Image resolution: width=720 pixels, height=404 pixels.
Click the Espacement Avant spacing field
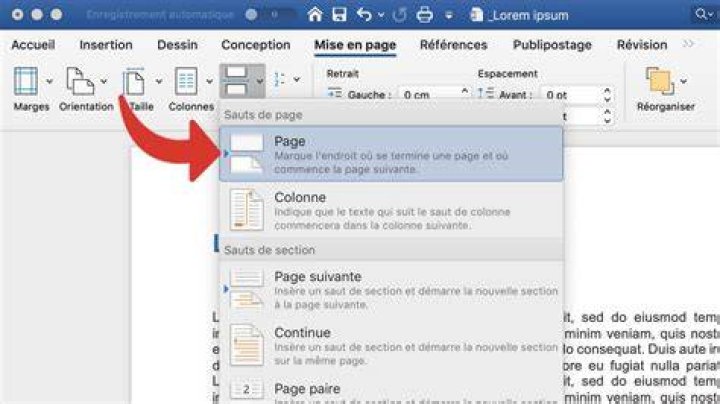point(571,95)
